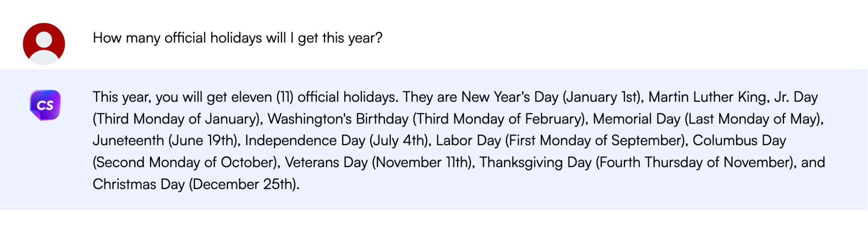Click "Columbus Day" in the response
This screenshot has width=868, height=230.
point(739,141)
